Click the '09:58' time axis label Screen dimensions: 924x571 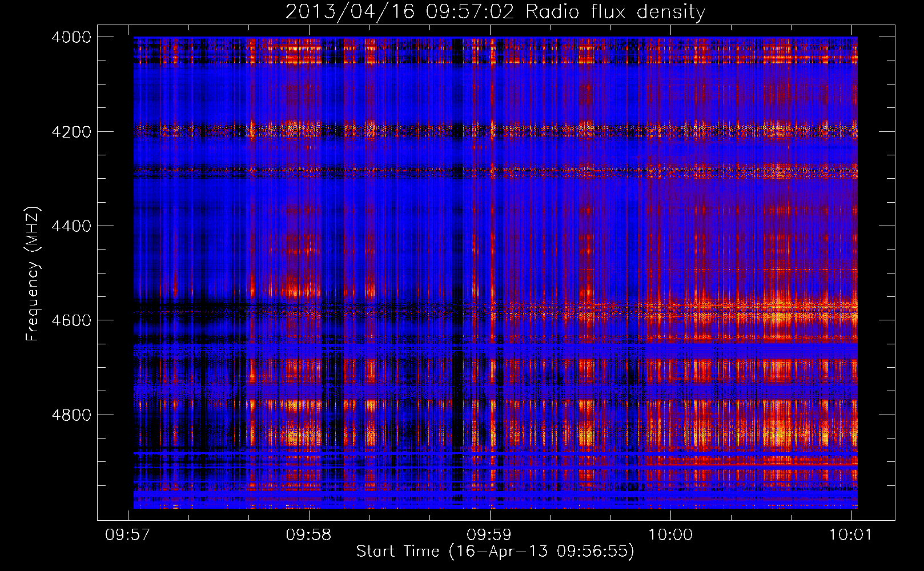pyautogui.click(x=309, y=534)
